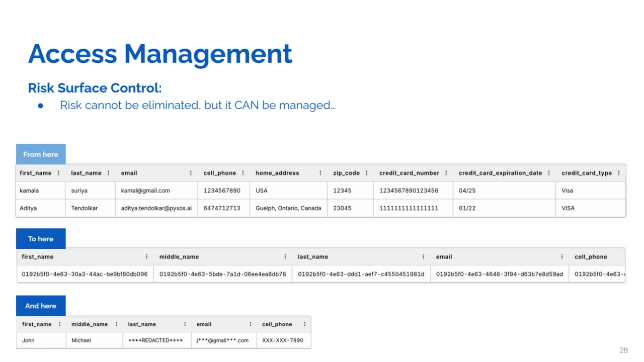Open zip_code column options menu
This screenshot has height=362, width=644.
(x=366, y=173)
